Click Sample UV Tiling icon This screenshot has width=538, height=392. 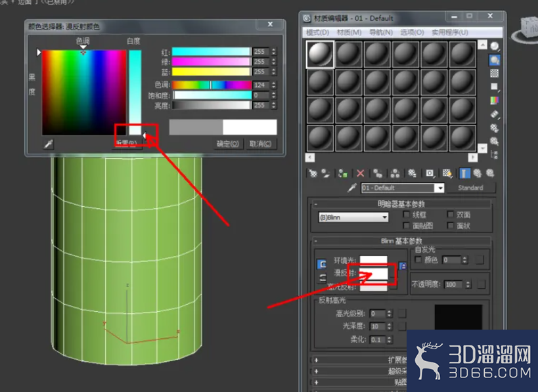[x=495, y=87]
